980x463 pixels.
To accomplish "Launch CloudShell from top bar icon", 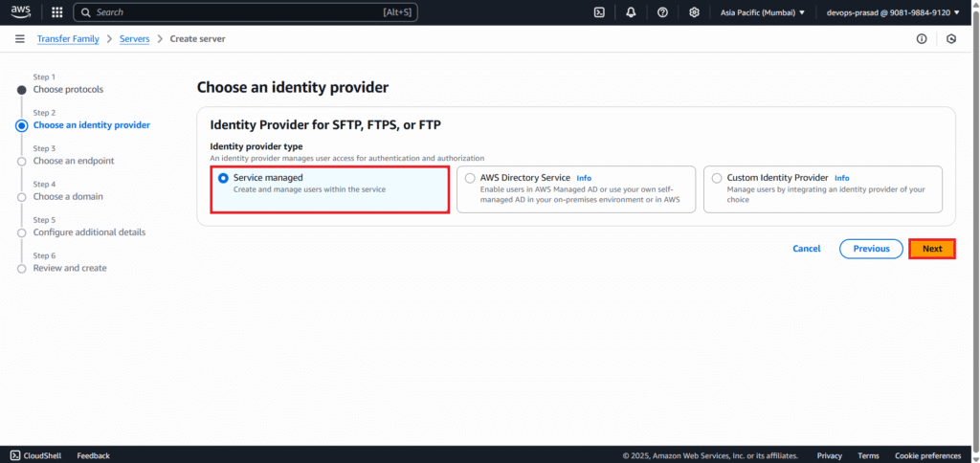I will coord(599,11).
